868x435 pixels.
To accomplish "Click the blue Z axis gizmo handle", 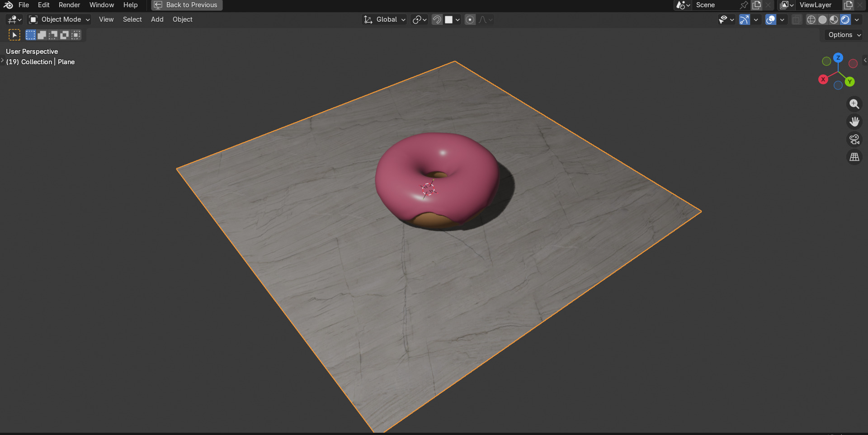I will [x=838, y=57].
